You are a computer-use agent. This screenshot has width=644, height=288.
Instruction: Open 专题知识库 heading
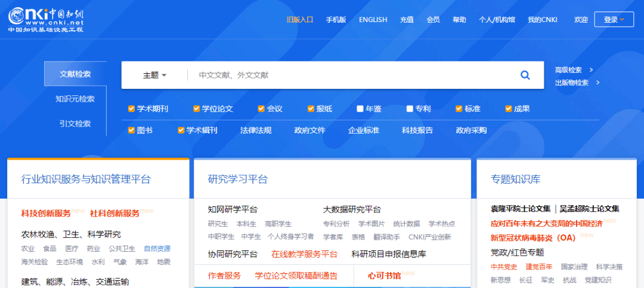point(515,179)
